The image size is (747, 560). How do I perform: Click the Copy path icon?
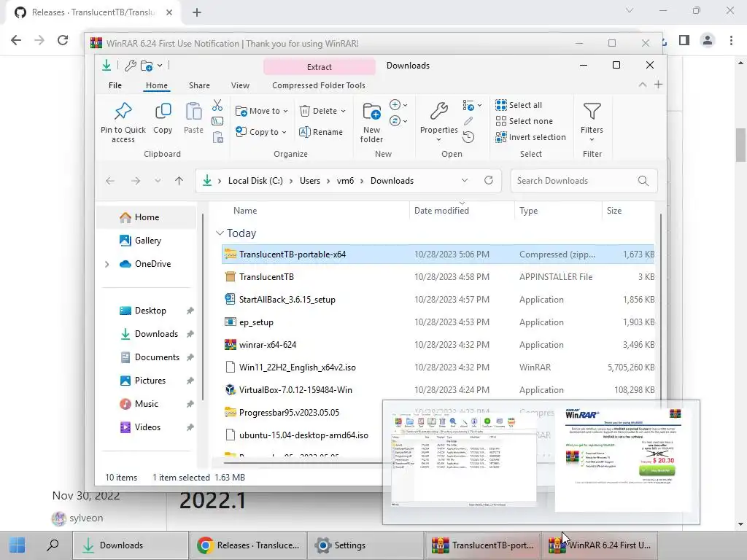217,121
